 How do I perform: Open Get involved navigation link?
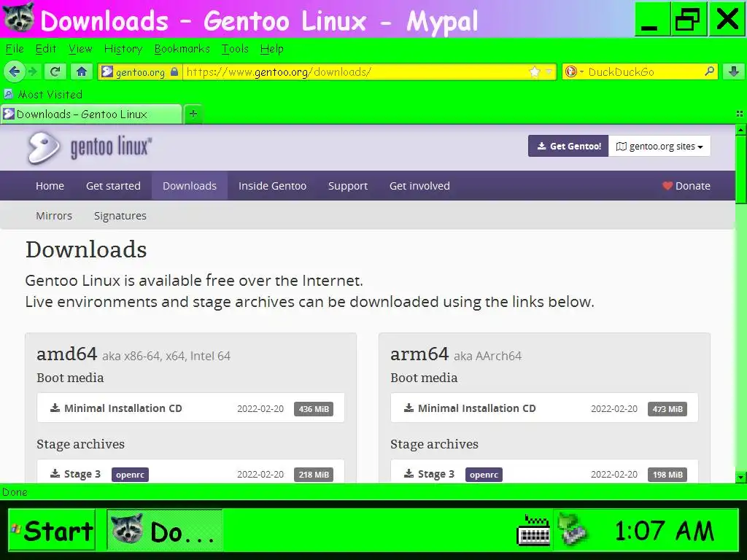click(x=419, y=186)
